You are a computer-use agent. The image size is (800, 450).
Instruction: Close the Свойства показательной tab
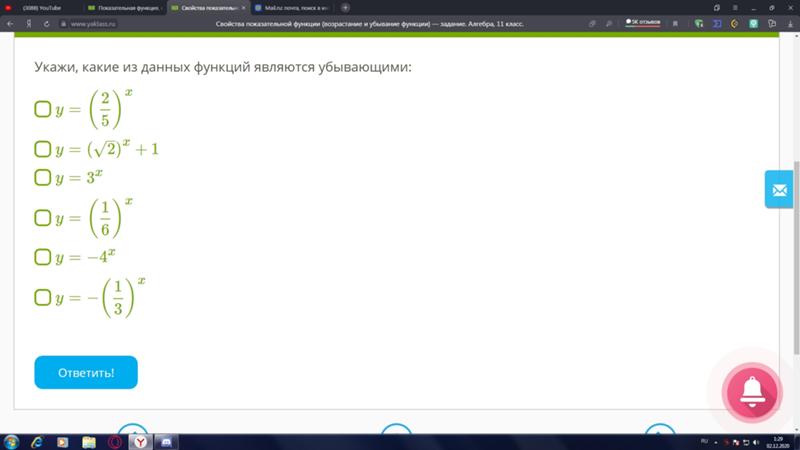pos(243,8)
